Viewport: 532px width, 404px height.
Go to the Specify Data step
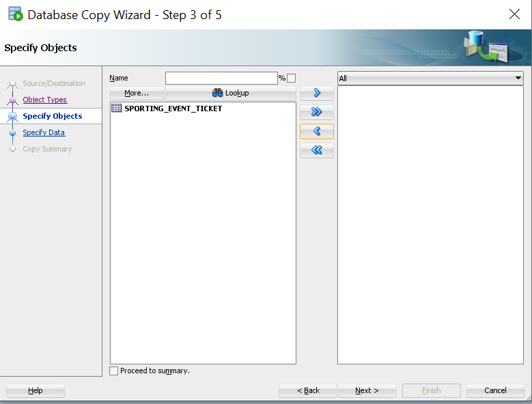coord(44,132)
